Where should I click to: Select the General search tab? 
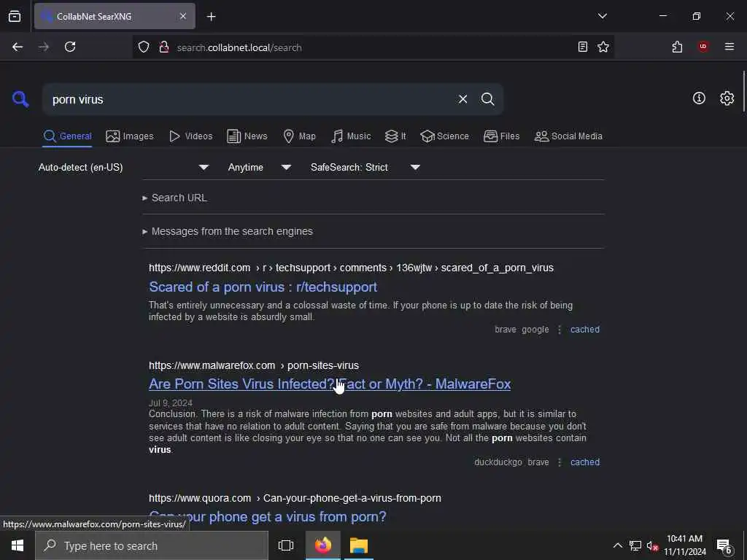pos(67,136)
